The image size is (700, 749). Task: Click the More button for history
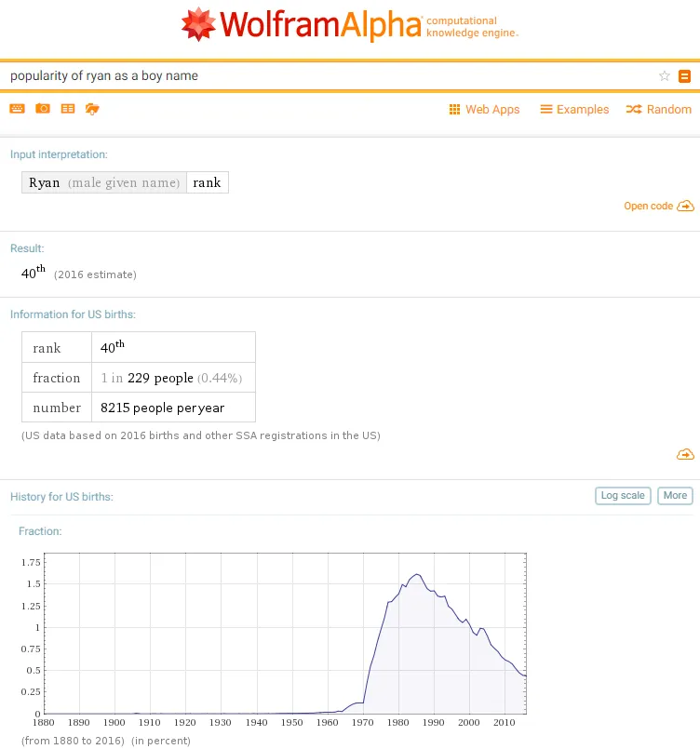[x=675, y=496]
